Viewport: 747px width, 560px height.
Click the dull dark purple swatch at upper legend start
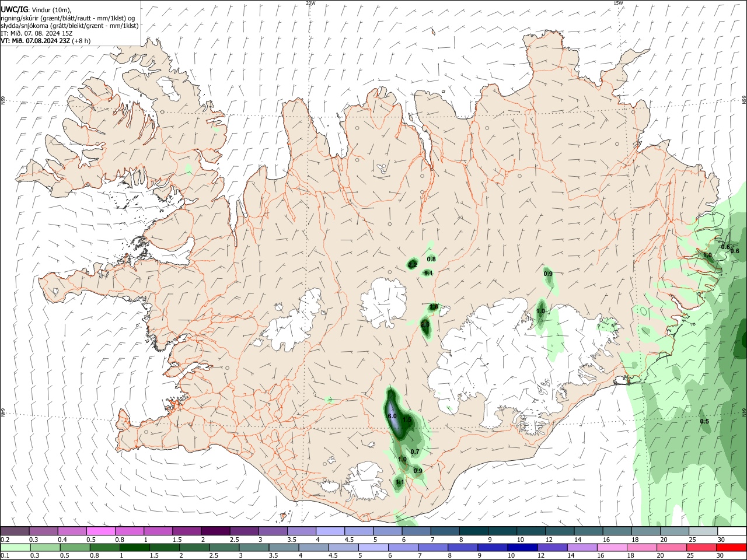click(x=15, y=531)
